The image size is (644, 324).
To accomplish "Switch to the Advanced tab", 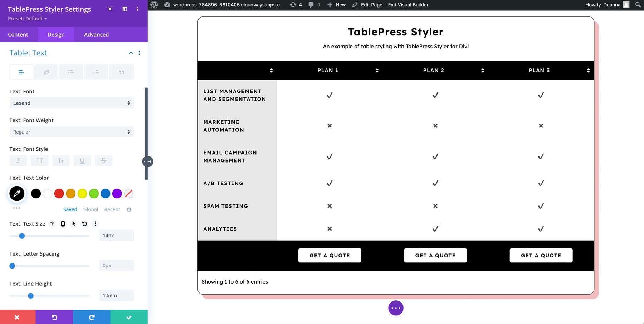I will (96, 34).
